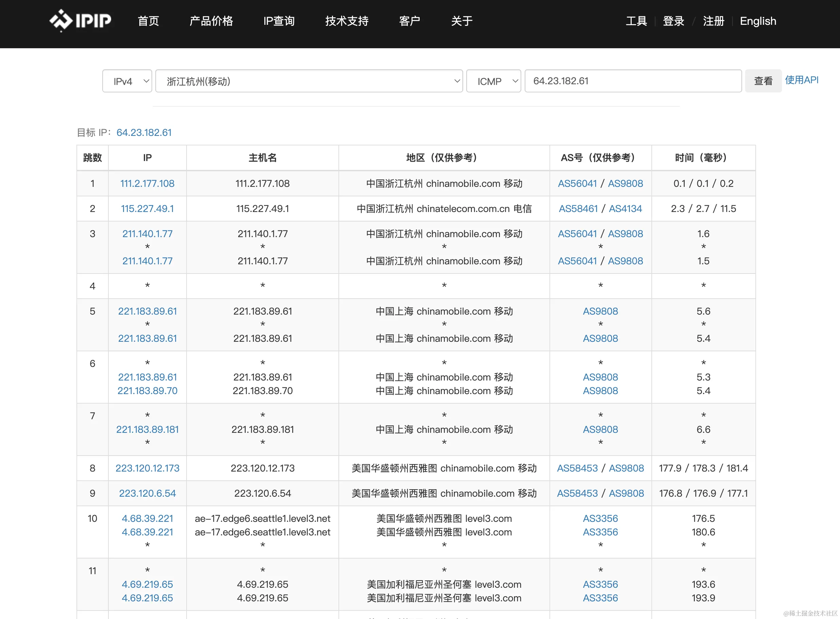
Task: Select hop 7 time value 6.6
Action: [703, 429]
